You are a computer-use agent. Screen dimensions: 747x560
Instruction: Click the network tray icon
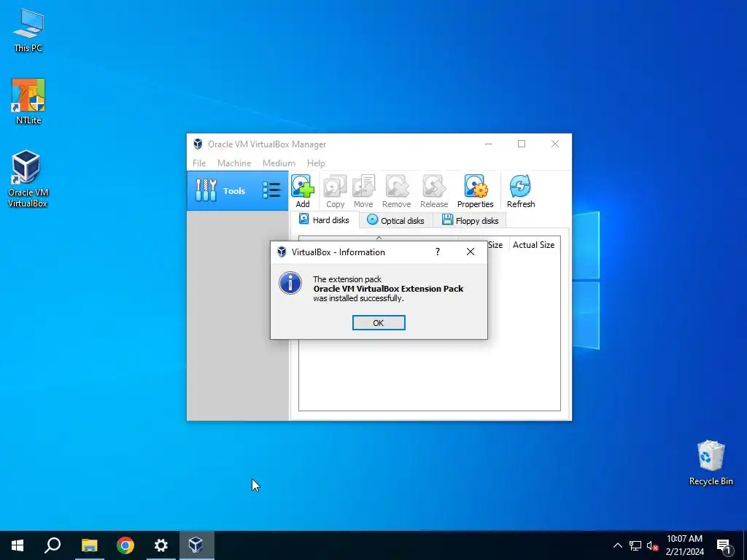[635, 545]
